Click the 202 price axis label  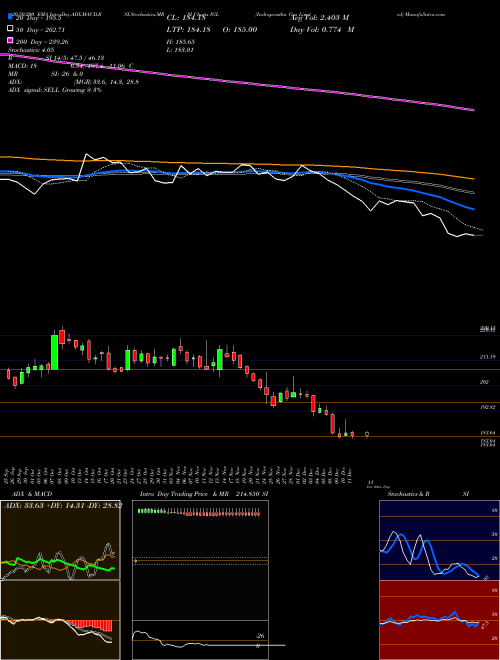484,382
